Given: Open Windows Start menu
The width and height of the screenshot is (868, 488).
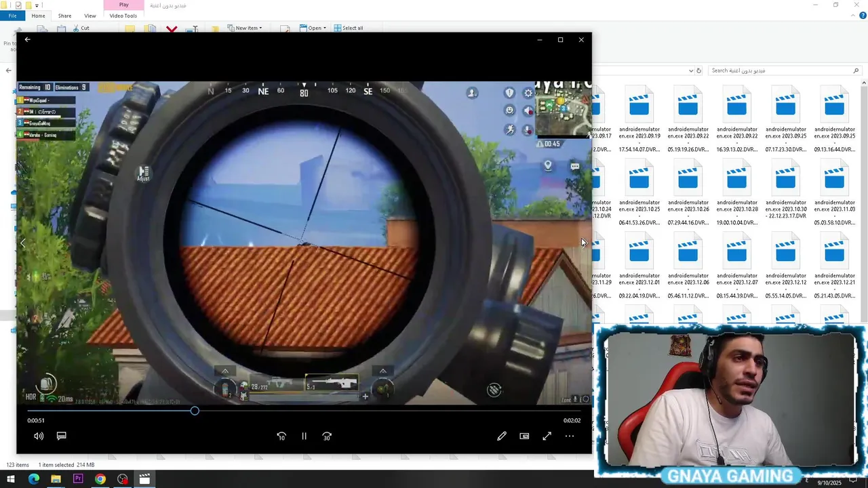Looking at the screenshot, I should [10, 479].
